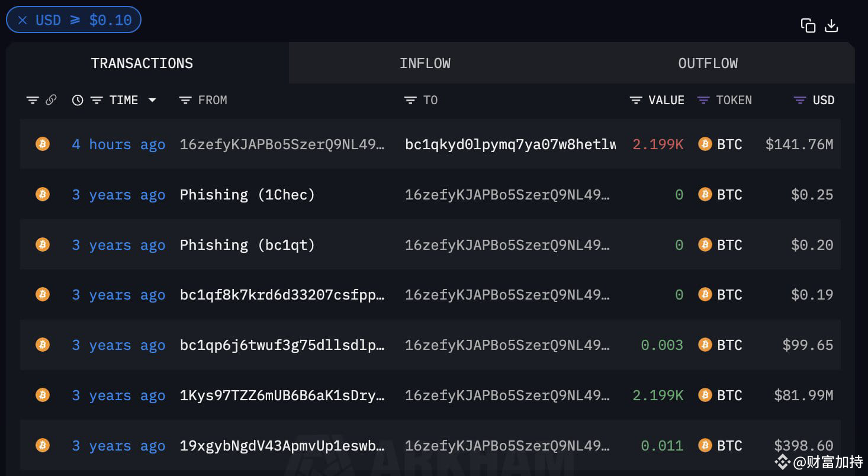The width and height of the screenshot is (868, 476).
Task: Open the leftmost filter icon in header
Action: [33, 100]
